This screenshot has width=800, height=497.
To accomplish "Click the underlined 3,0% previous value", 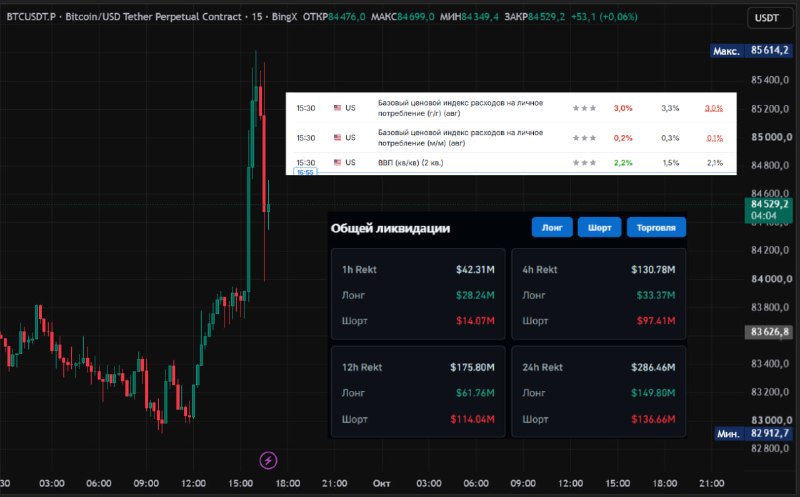I will pos(714,108).
